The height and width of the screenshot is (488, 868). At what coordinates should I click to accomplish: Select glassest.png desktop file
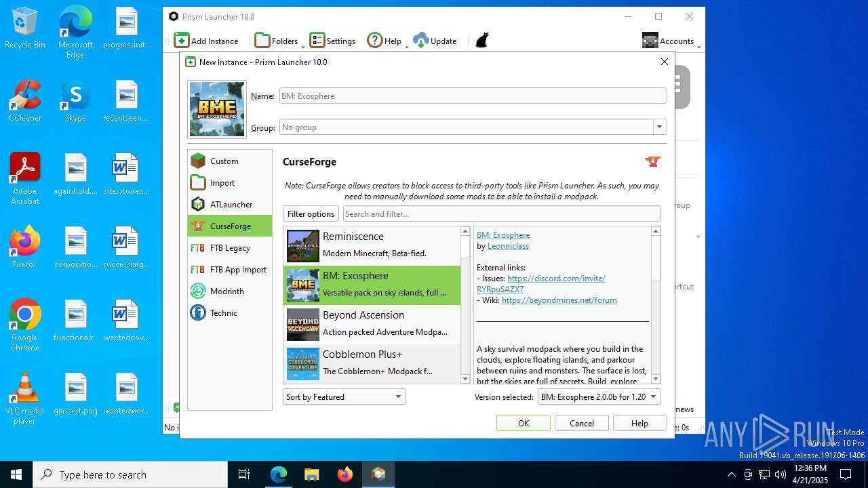pos(75,394)
